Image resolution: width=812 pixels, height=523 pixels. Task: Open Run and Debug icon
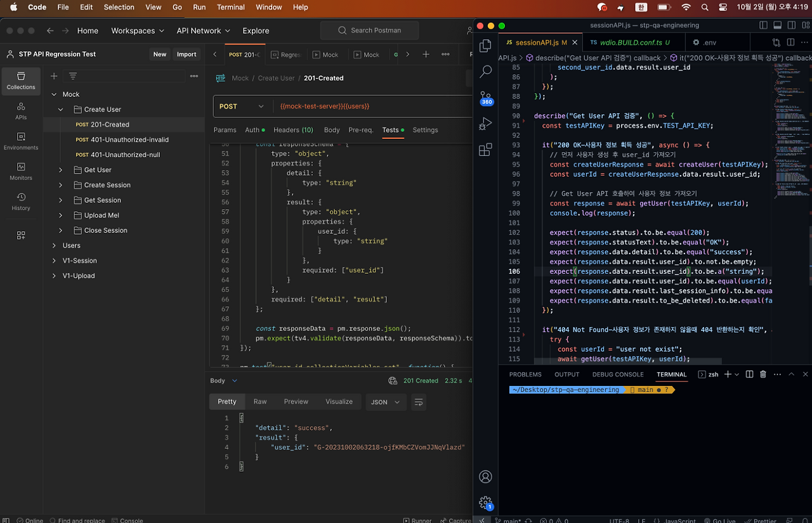click(485, 124)
